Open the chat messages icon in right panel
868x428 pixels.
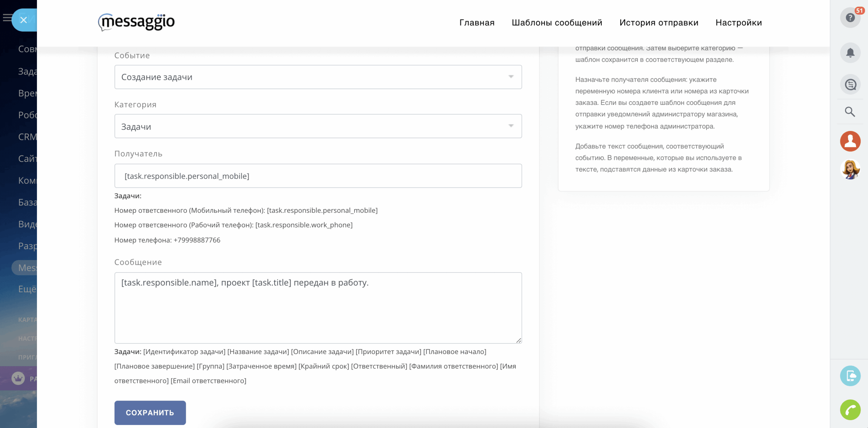tap(850, 85)
